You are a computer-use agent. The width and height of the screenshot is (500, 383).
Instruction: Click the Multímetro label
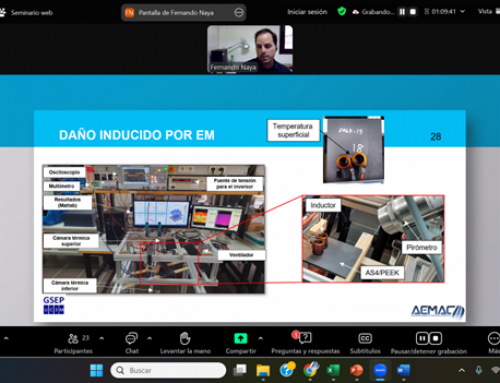pyautogui.click(x=62, y=186)
